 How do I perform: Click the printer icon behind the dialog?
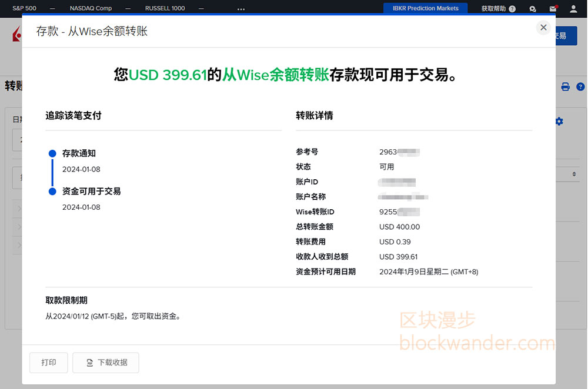pyautogui.click(x=565, y=87)
